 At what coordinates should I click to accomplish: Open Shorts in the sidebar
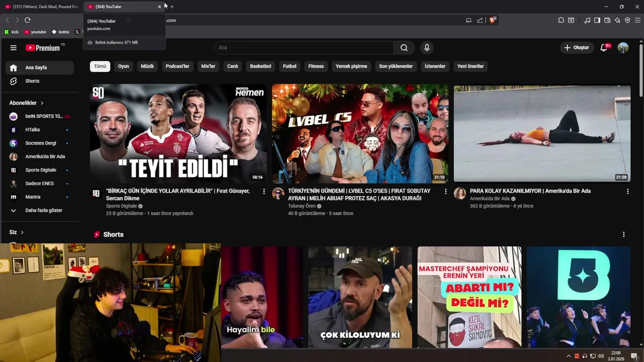[39, 81]
